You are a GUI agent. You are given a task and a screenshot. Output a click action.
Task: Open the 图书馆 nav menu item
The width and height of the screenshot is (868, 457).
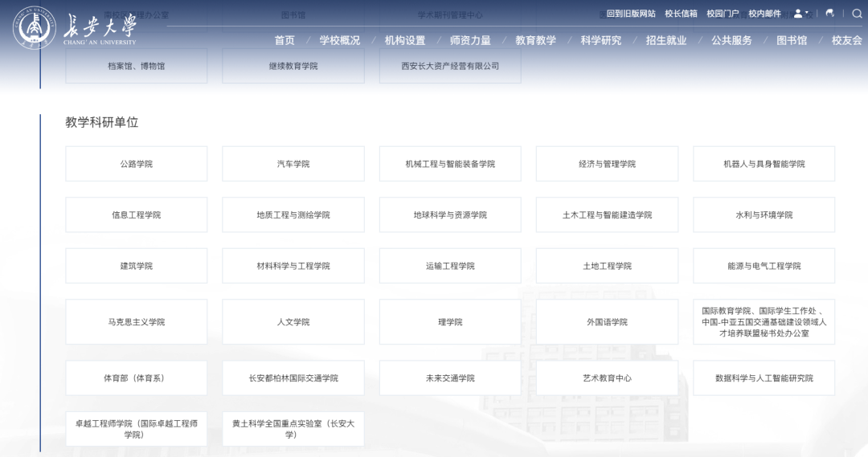point(792,40)
